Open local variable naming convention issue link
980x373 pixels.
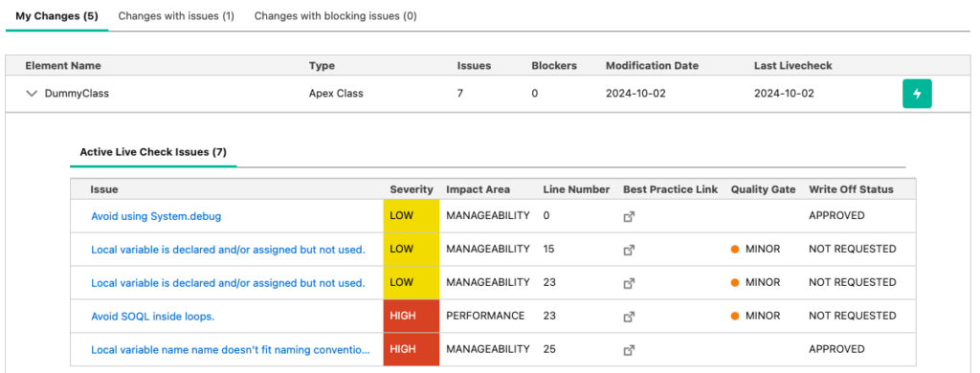click(231, 350)
